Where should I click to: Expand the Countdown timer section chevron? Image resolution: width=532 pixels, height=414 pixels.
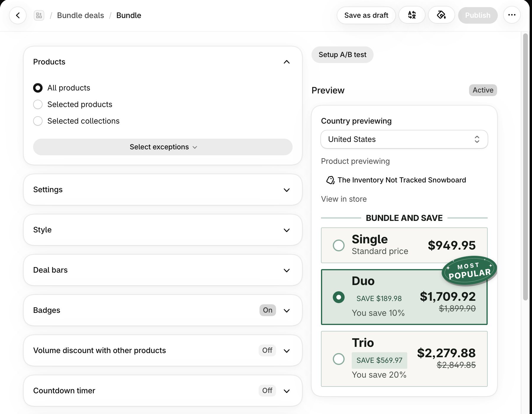286,391
